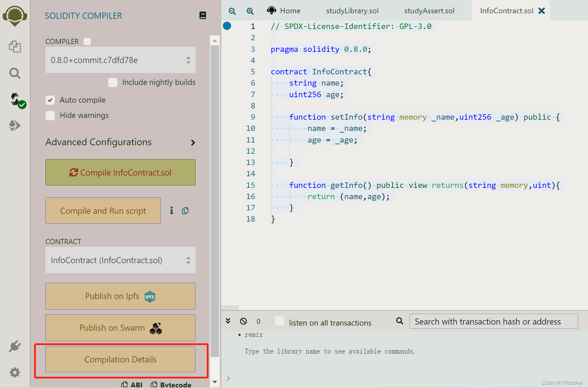
Task: Toggle listen on all transactions
Action: pos(279,321)
